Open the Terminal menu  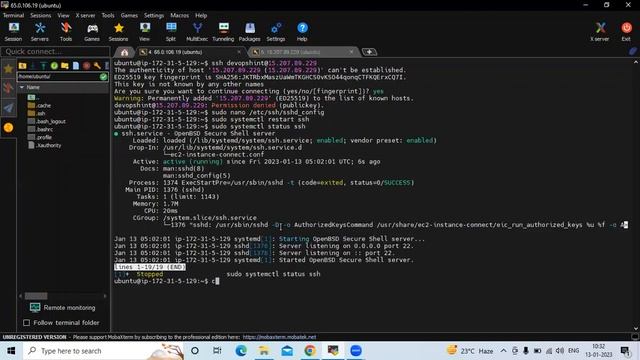pyautogui.click(x=13, y=15)
